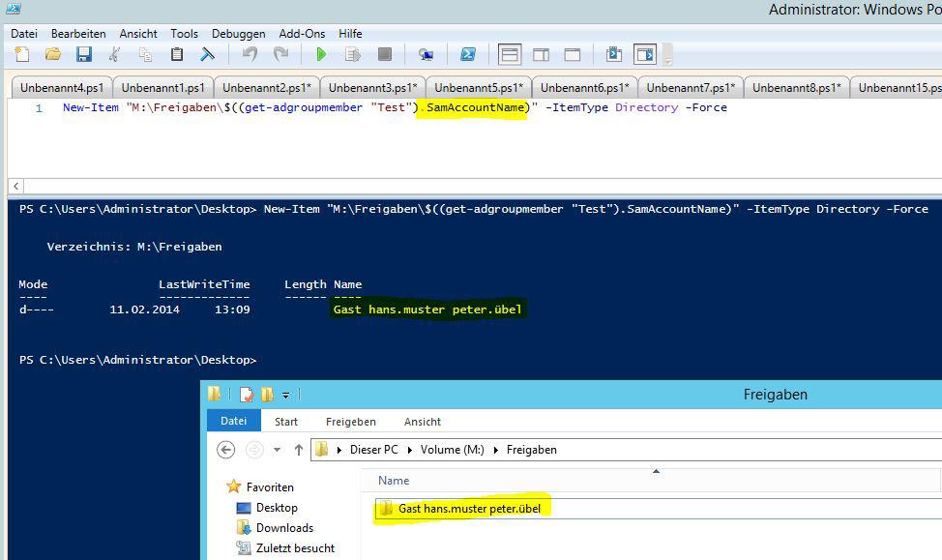The height and width of the screenshot is (560, 942).
Task: Open the Add-Ons menu
Action: click(x=302, y=34)
